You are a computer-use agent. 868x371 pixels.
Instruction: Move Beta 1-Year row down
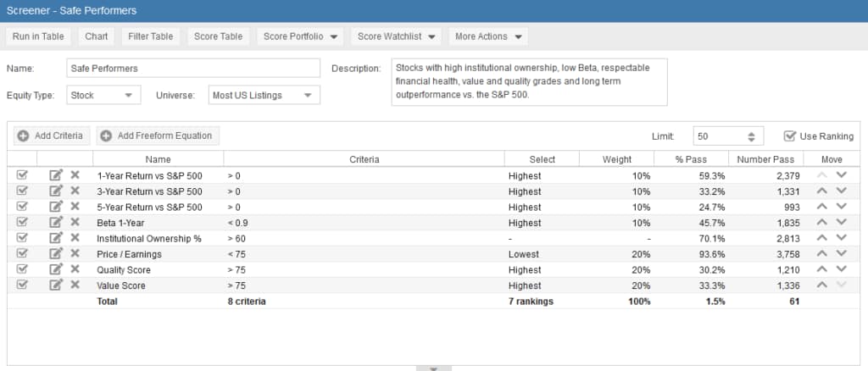coord(842,222)
